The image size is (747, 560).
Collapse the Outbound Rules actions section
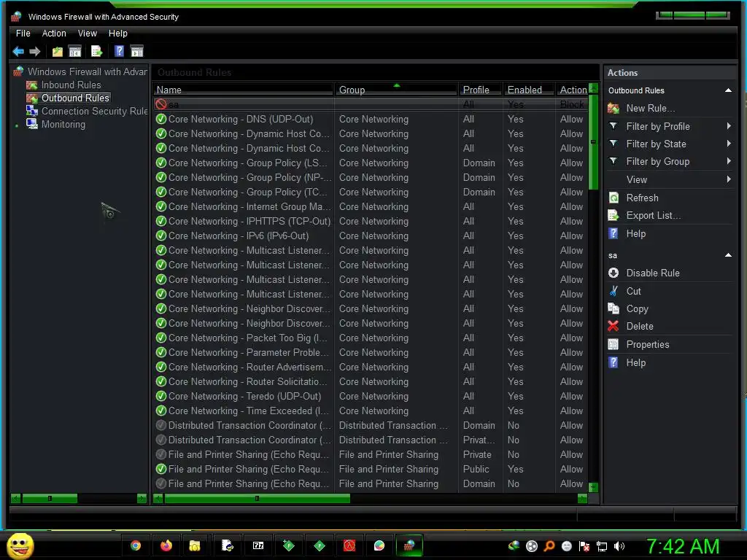point(728,90)
